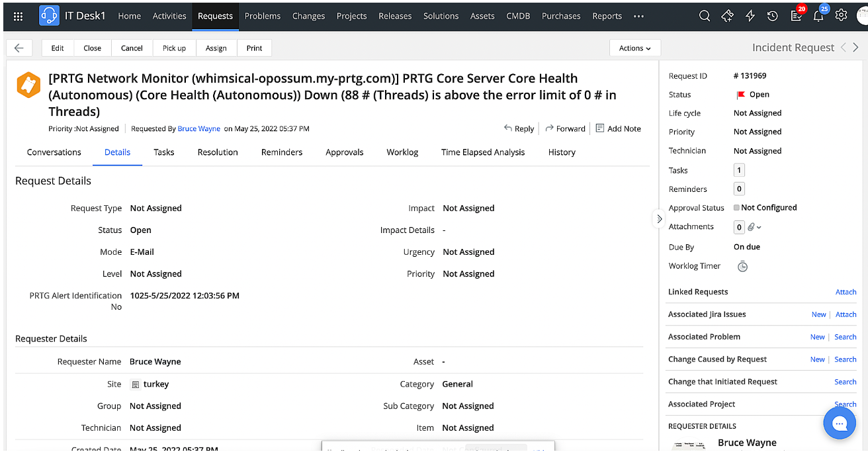Open the live chat bubble button
868x458 pixels.
coord(840,423)
